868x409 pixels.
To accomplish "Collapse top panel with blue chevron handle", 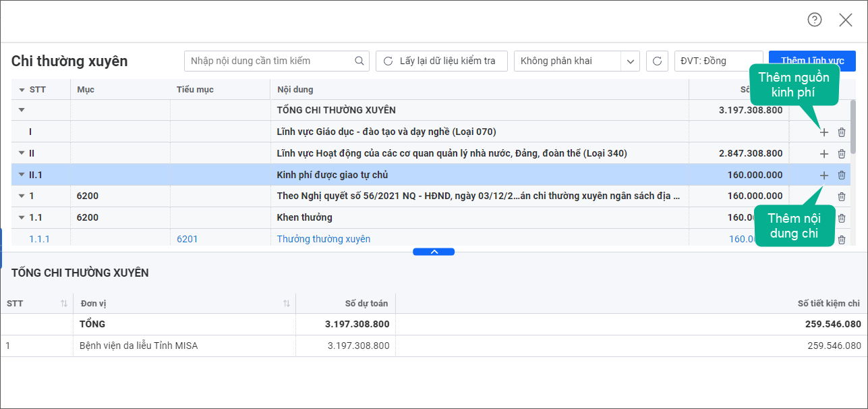I will tap(434, 252).
